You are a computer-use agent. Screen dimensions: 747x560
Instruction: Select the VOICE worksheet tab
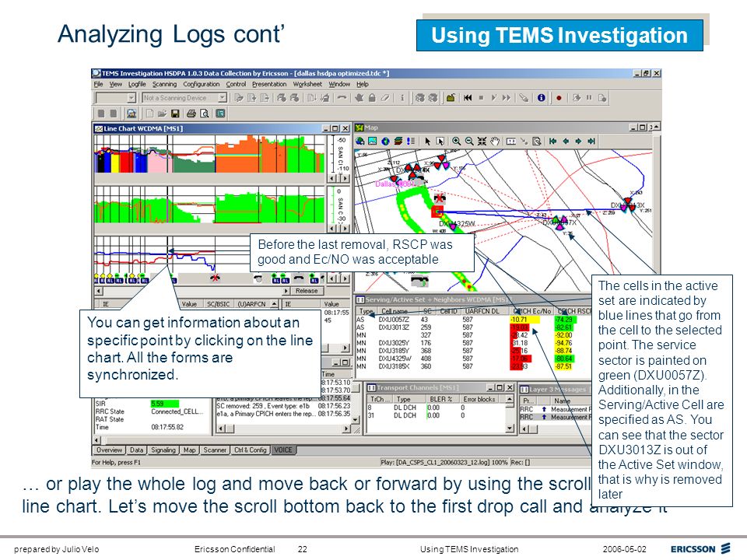[x=283, y=450]
